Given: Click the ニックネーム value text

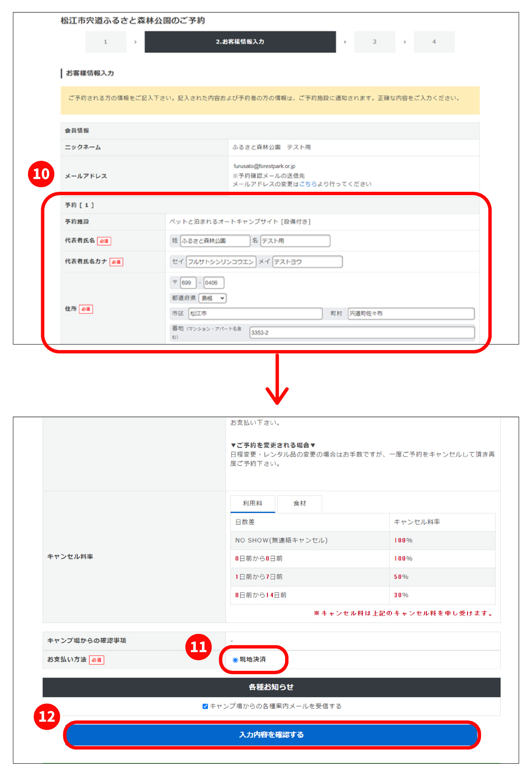Looking at the screenshot, I should pos(272,147).
